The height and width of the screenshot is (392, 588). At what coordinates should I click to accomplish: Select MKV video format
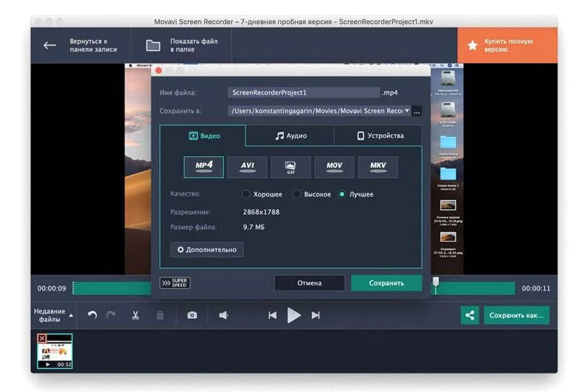(x=377, y=167)
